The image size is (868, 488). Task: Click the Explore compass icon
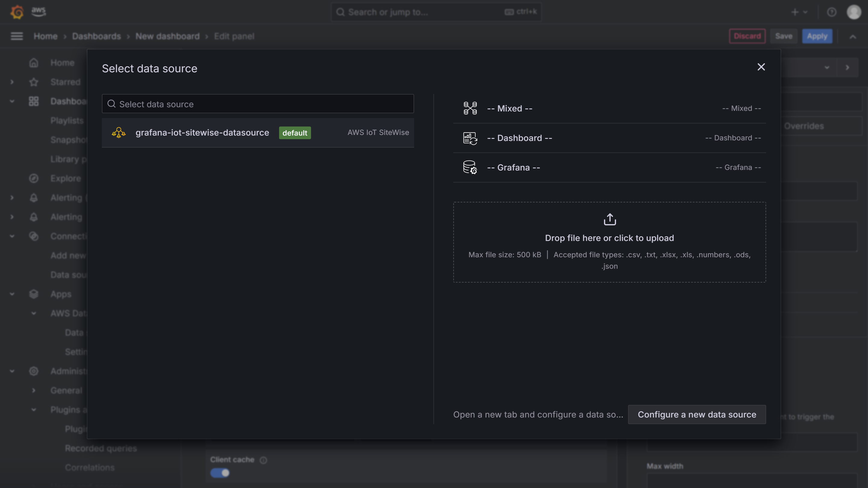(x=34, y=178)
